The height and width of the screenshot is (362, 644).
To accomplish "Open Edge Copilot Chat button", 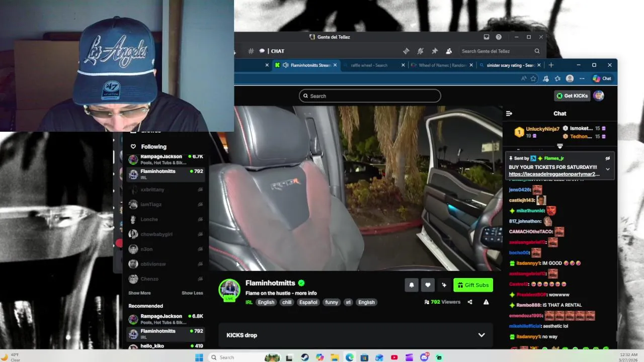I will point(602,78).
